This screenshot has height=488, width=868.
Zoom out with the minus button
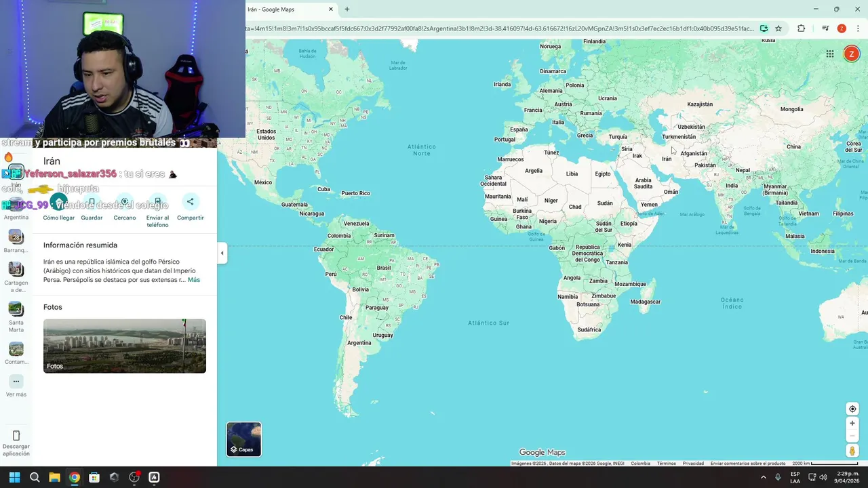click(852, 436)
